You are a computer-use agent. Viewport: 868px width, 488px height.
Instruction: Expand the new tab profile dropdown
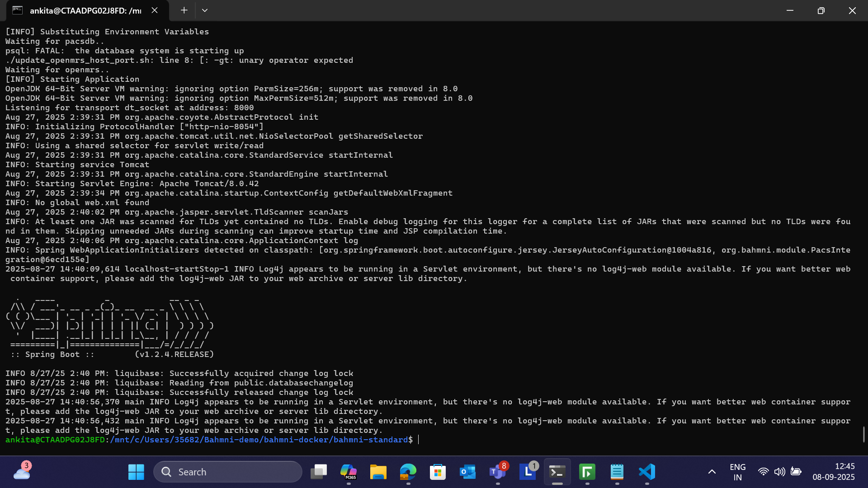click(x=205, y=10)
